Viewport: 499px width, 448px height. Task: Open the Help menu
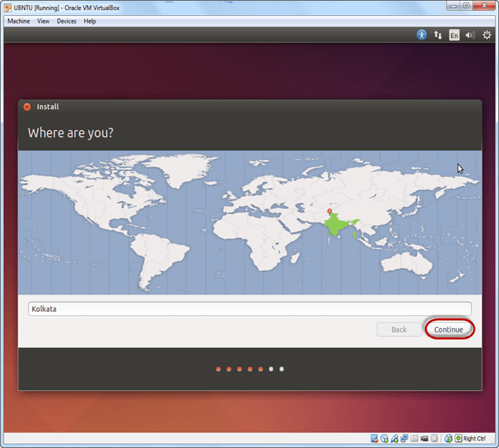point(90,21)
